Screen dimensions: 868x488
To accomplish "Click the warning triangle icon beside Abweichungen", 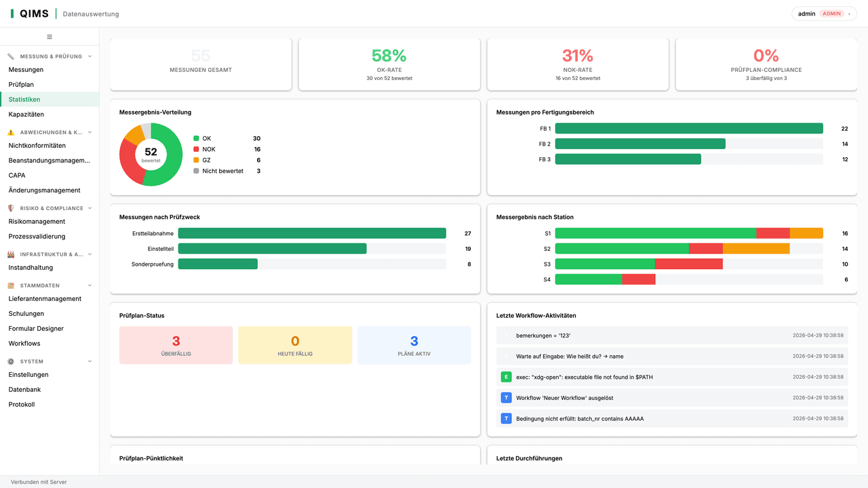I will coord(11,132).
